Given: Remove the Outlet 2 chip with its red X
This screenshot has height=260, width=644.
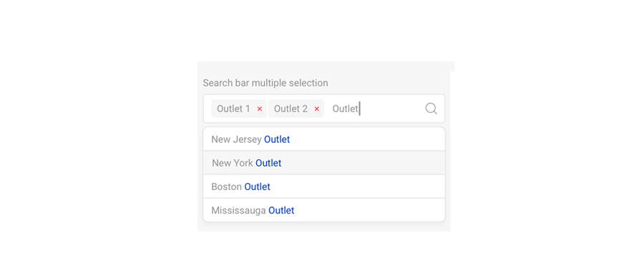Looking at the screenshot, I should (x=317, y=109).
